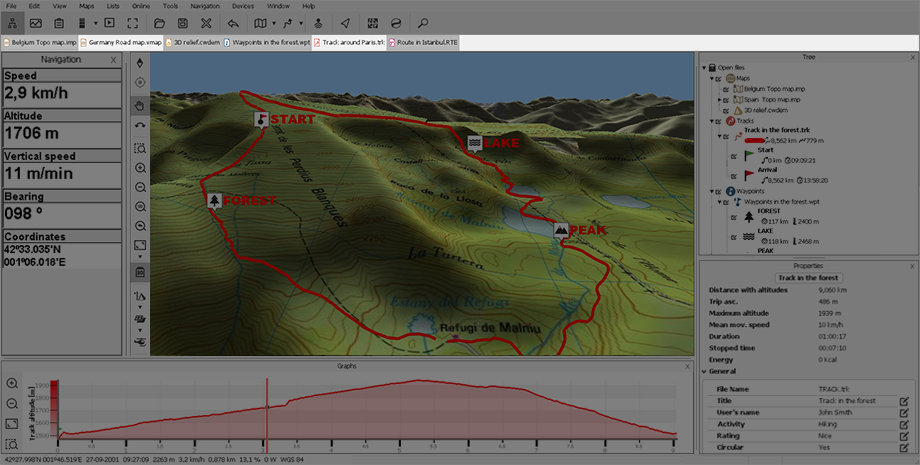Toggle visibility of Arrival track point
The width and height of the screenshot is (920, 465).
[735, 175]
